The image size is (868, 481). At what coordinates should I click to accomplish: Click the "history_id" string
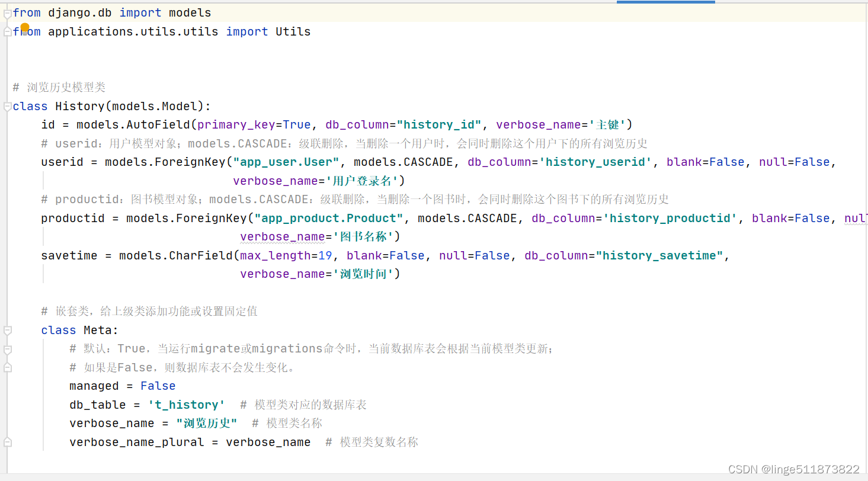tap(439, 124)
